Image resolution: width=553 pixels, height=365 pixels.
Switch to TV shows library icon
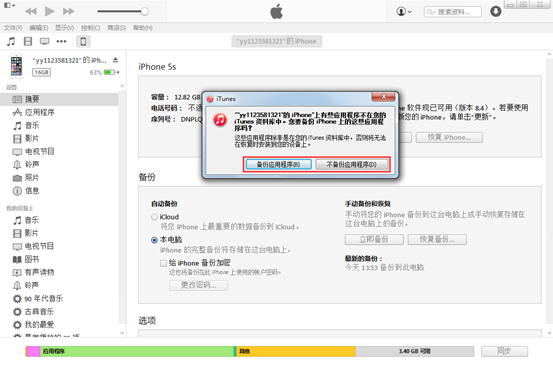click(44, 42)
